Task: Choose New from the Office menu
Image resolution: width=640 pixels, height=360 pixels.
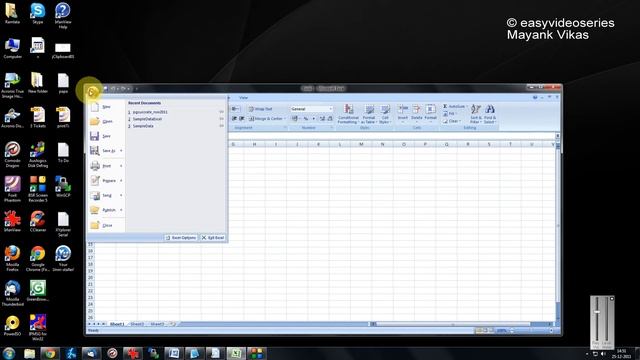Action: click(106, 107)
